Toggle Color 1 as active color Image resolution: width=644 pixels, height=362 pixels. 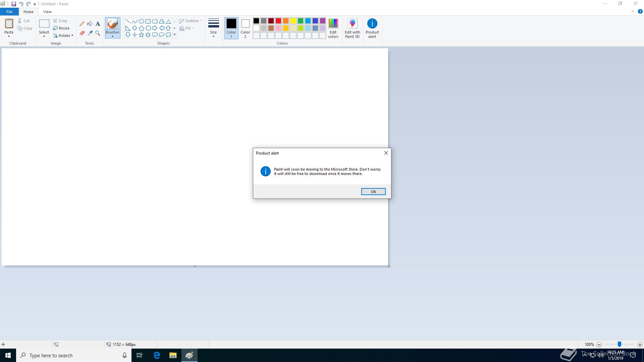[x=231, y=28]
